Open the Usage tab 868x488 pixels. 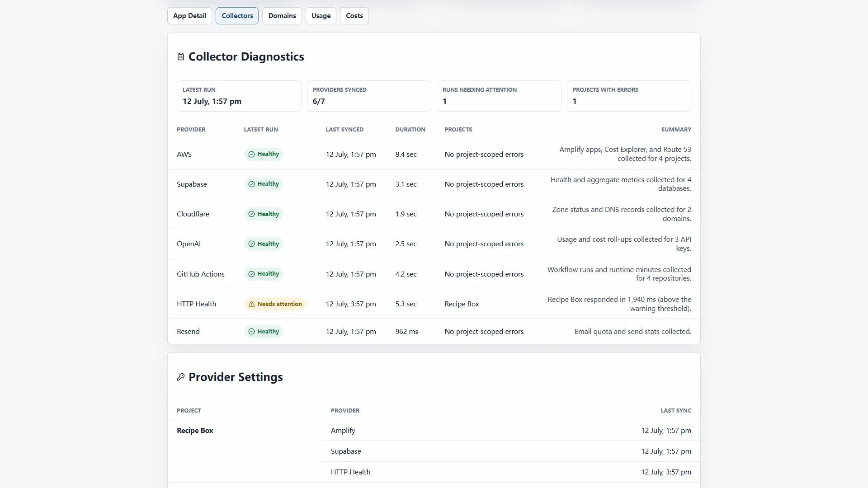pyautogui.click(x=321, y=16)
